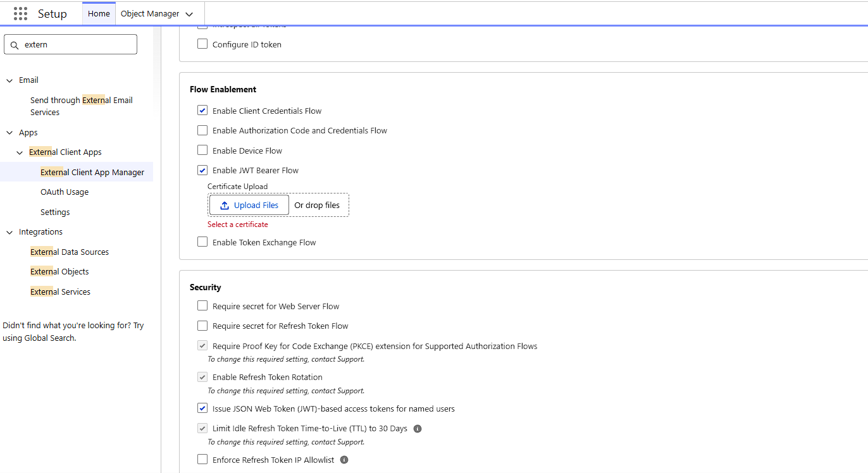
Task: Click the disabled PKCE extension checkbox
Action: tap(202, 346)
